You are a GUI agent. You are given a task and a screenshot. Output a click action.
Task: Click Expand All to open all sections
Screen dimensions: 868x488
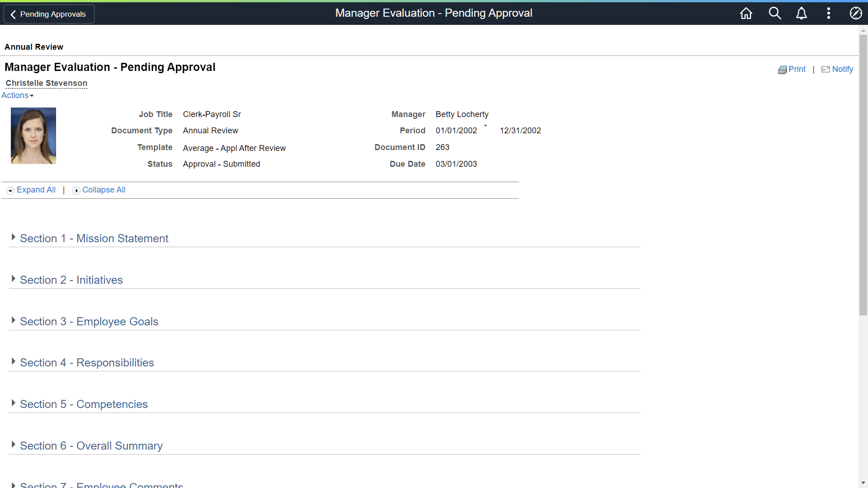click(36, 190)
